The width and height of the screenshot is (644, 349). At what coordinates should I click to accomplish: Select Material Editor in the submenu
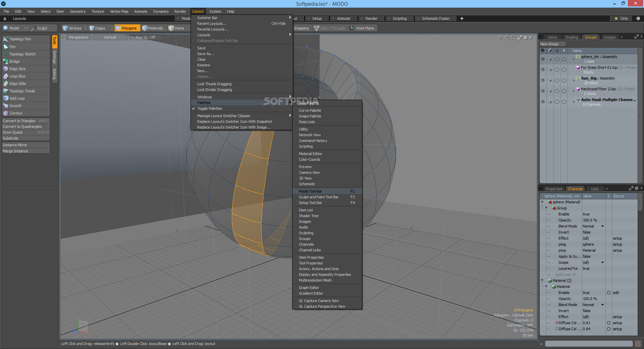[x=327, y=154]
